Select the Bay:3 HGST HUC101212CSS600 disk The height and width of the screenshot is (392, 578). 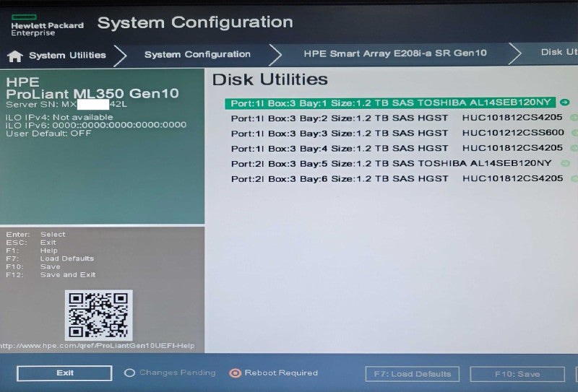point(397,133)
